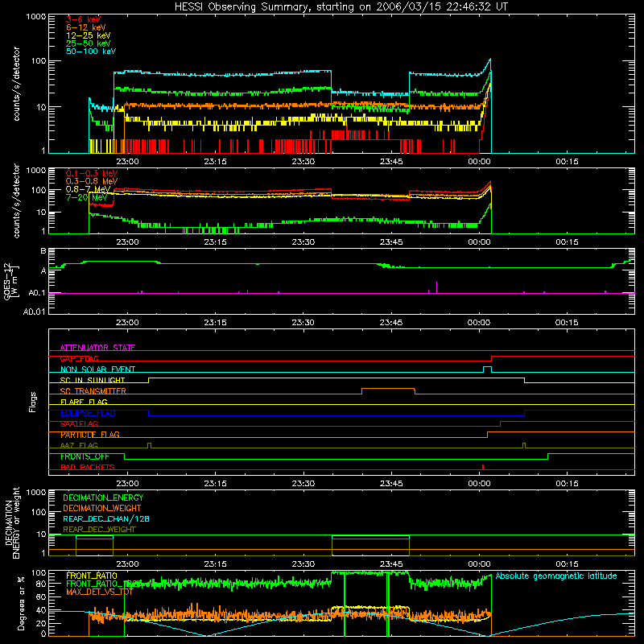This screenshot has height=644, width=644.
Task: Click the 23:45 tick under the GOES plot
Action: click(391, 323)
